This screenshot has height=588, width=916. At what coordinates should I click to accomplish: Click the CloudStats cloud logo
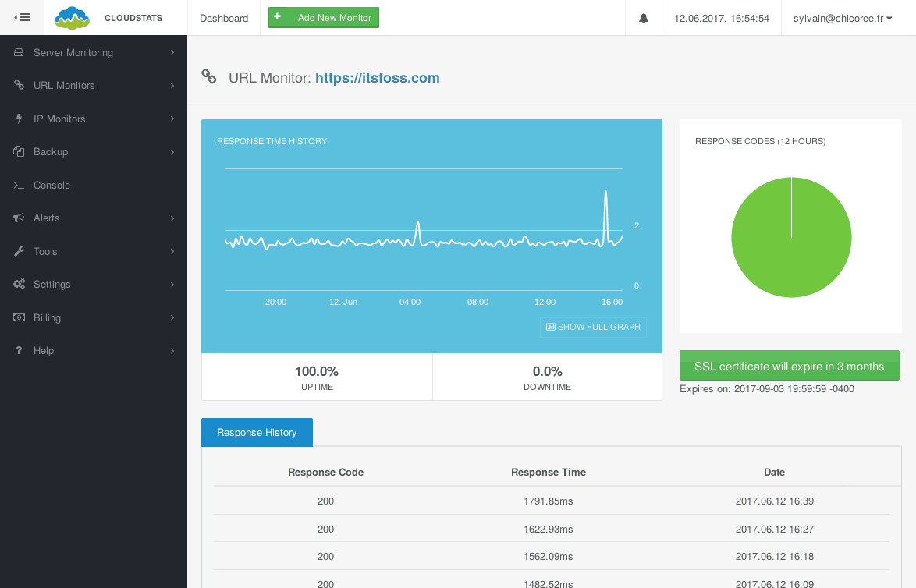tap(72, 18)
